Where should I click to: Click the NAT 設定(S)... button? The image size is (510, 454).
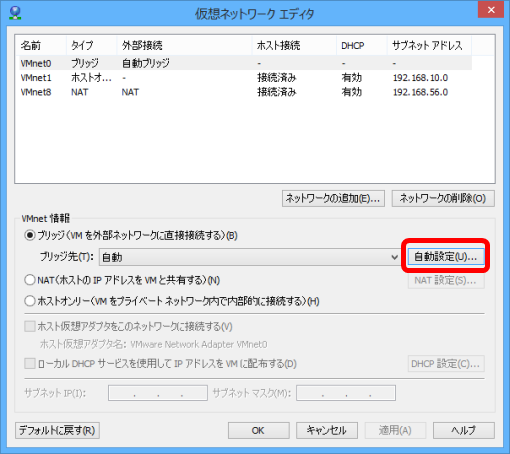pos(446,280)
